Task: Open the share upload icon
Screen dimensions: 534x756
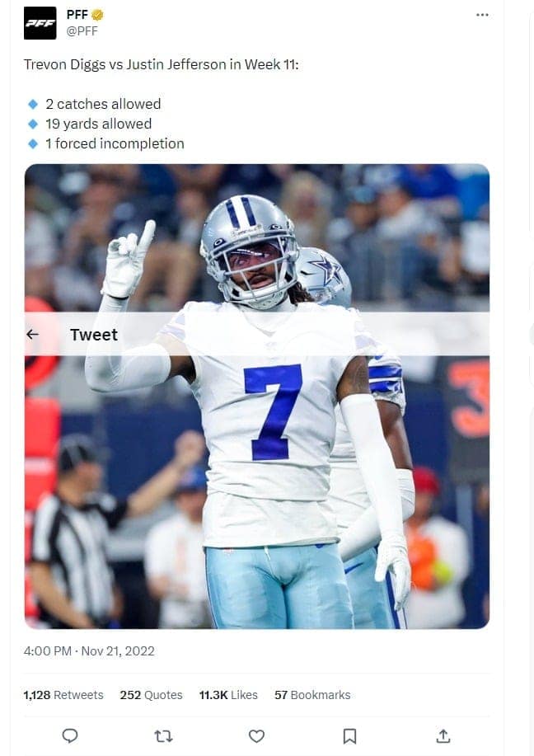Action: [443, 735]
